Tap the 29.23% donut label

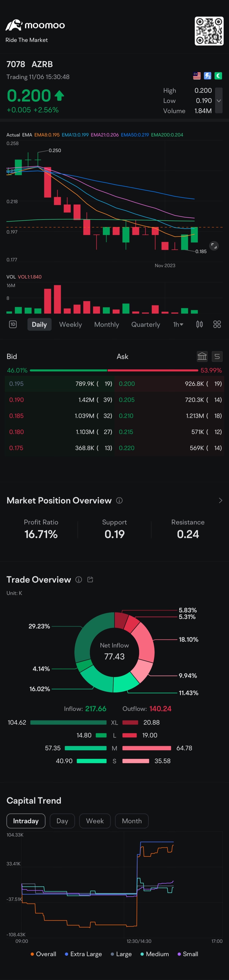tap(39, 626)
